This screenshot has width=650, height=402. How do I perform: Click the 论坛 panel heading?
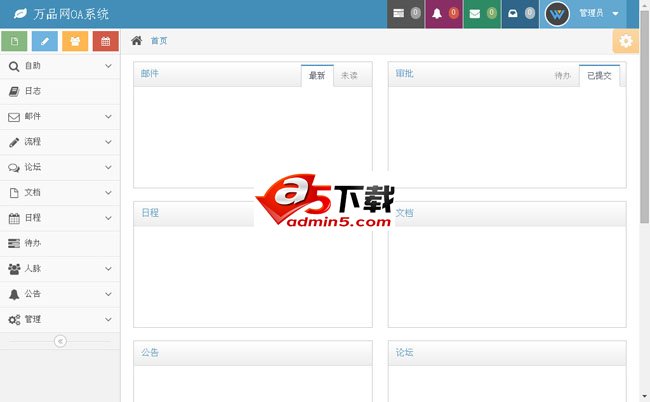pos(404,353)
